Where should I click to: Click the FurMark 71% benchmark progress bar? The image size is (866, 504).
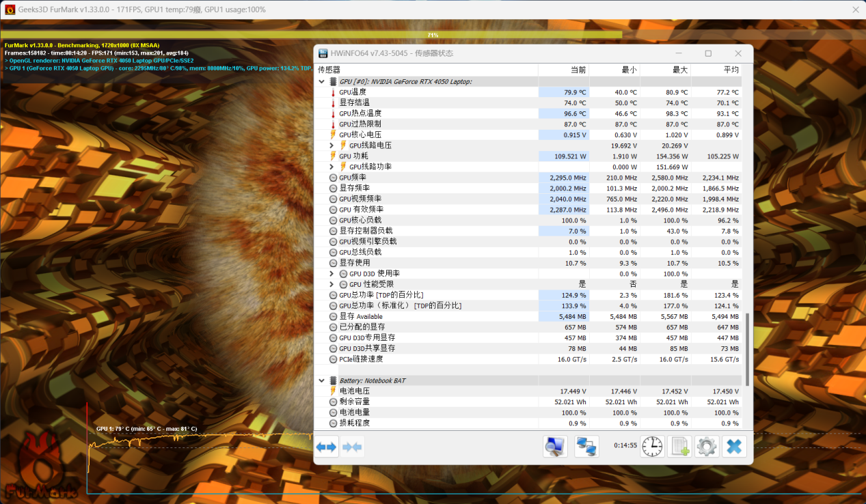433,34
